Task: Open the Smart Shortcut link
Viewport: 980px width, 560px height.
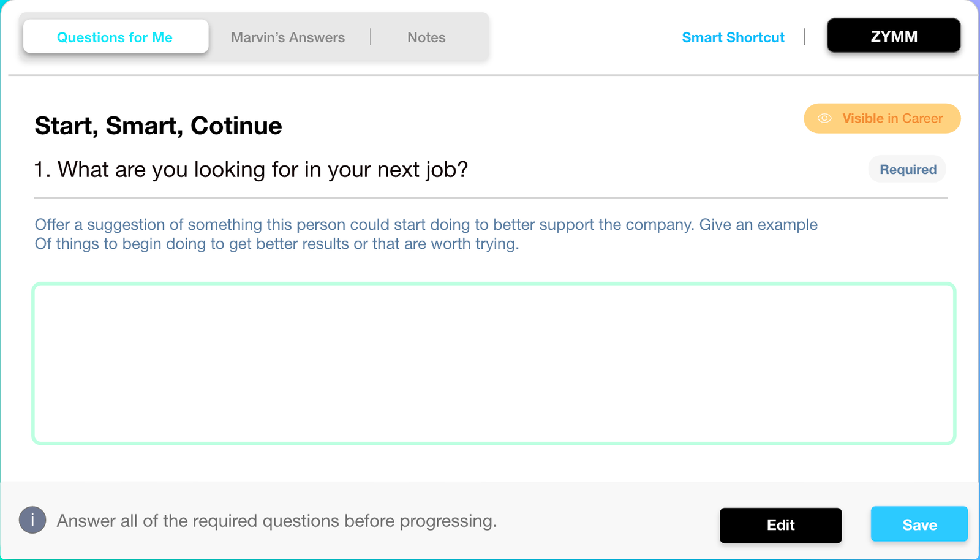Action: [733, 37]
